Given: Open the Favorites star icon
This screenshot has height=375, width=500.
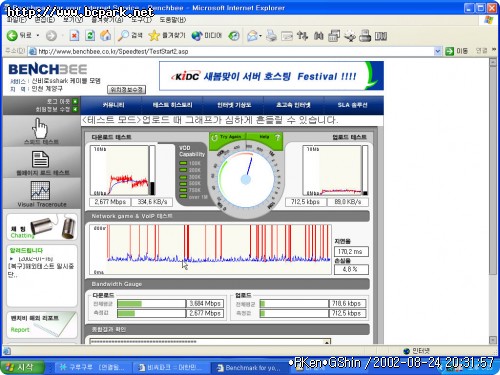Looking at the screenshot, I should [x=154, y=35].
